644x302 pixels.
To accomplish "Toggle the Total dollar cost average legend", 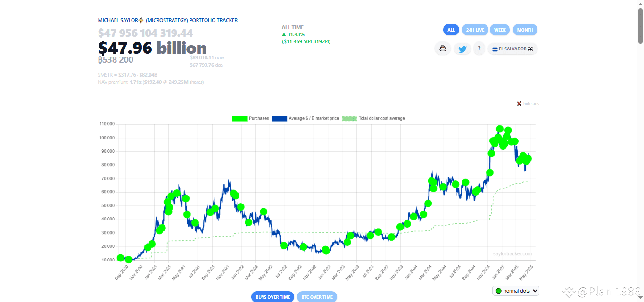I will [x=349, y=118].
